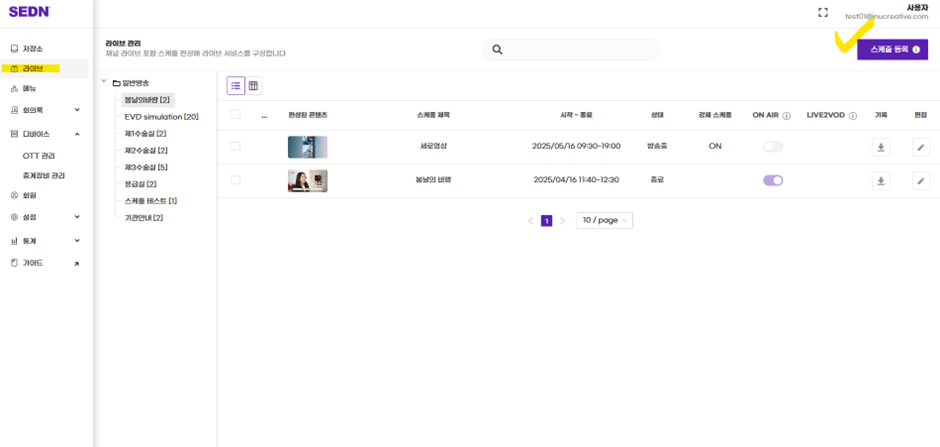Select EVD simulation [20] channel
940x447 pixels.
tap(161, 116)
